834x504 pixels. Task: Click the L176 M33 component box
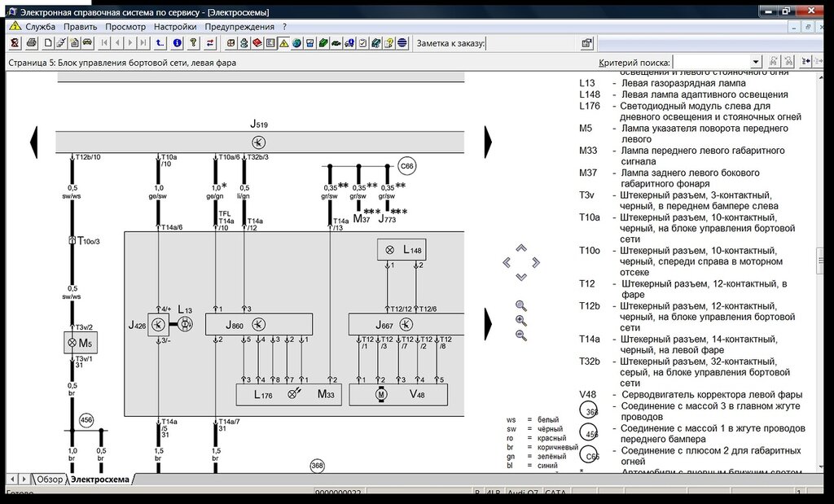pos(289,394)
